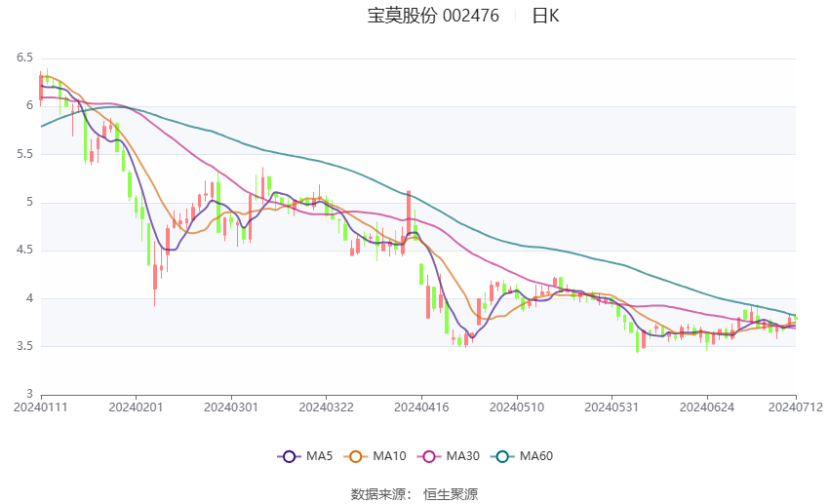Toggle the MA30 pink legend marker
Viewport: 829px width, 504px height.
coord(429,456)
